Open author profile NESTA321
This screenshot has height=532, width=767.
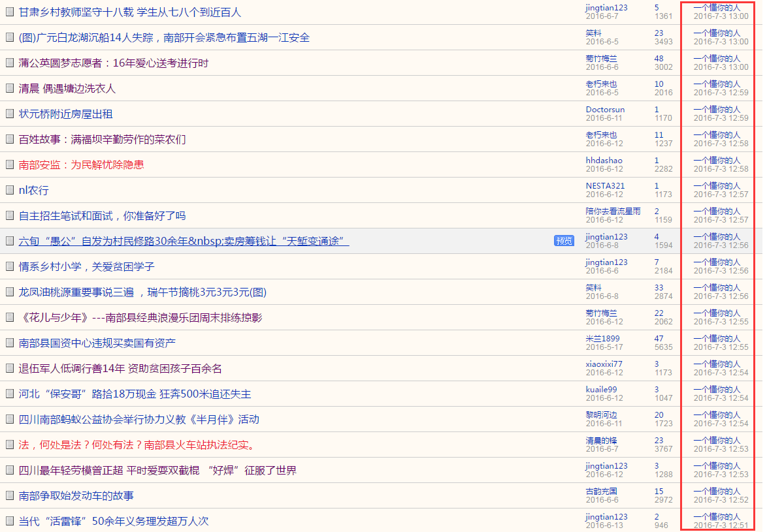click(605, 186)
